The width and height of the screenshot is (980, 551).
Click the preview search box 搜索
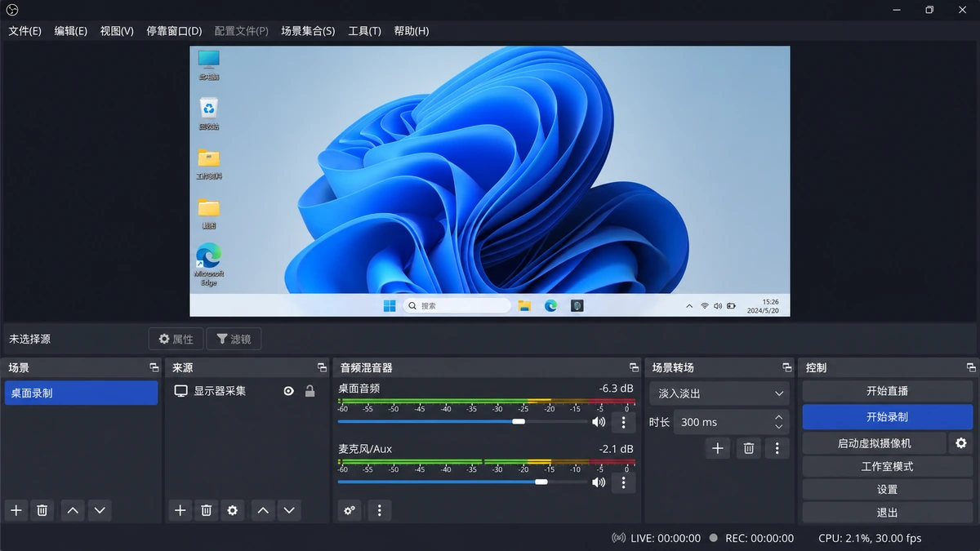[457, 305]
